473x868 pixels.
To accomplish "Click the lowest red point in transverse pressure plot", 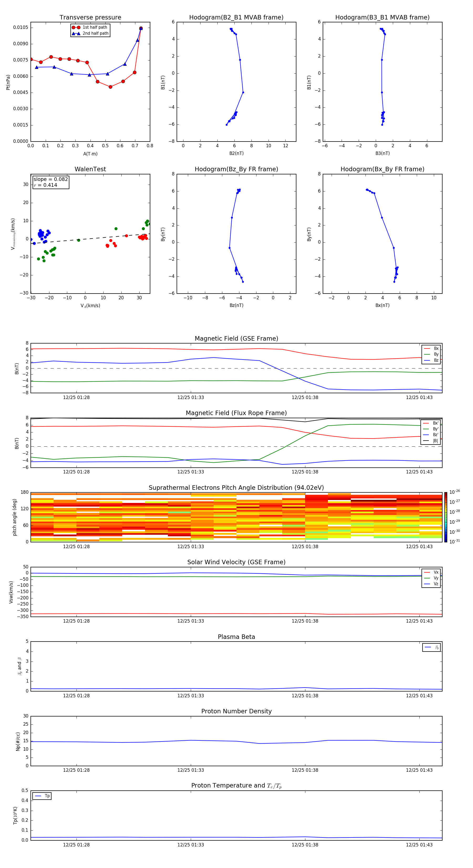I will click(110, 87).
